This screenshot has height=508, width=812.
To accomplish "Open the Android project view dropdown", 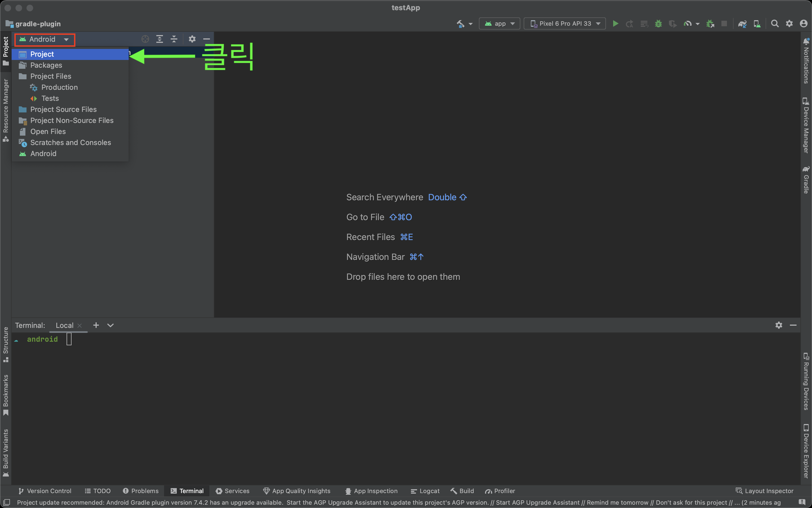I will tap(44, 39).
